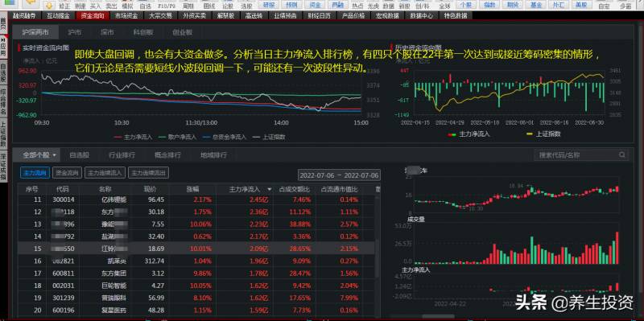
Task: Select the 东方集团 row 600811
Action: tap(196, 274)
